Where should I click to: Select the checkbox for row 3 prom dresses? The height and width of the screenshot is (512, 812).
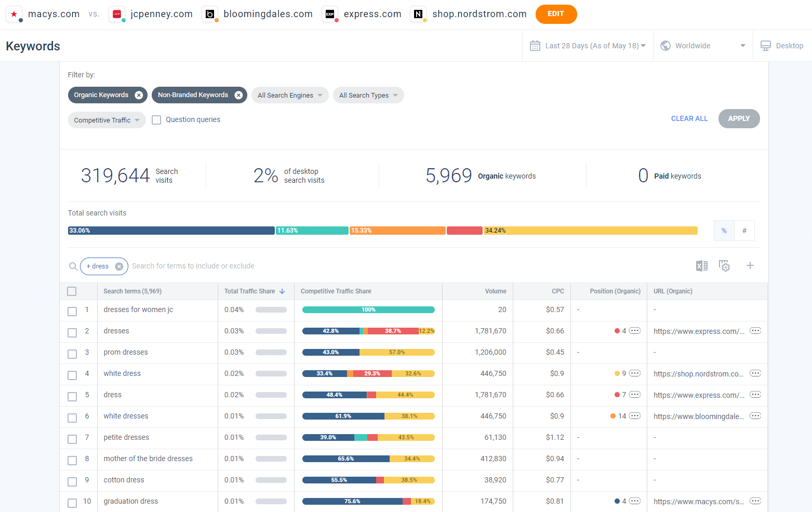point(72,354)
